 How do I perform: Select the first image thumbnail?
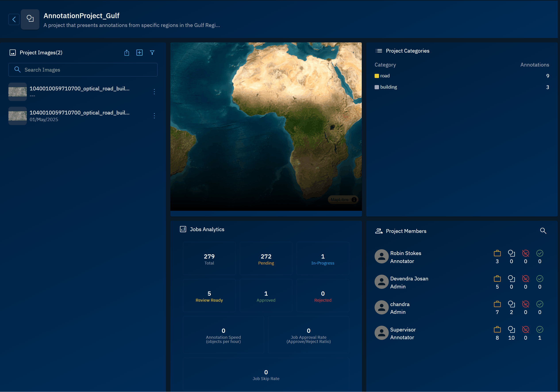point(17,92)
